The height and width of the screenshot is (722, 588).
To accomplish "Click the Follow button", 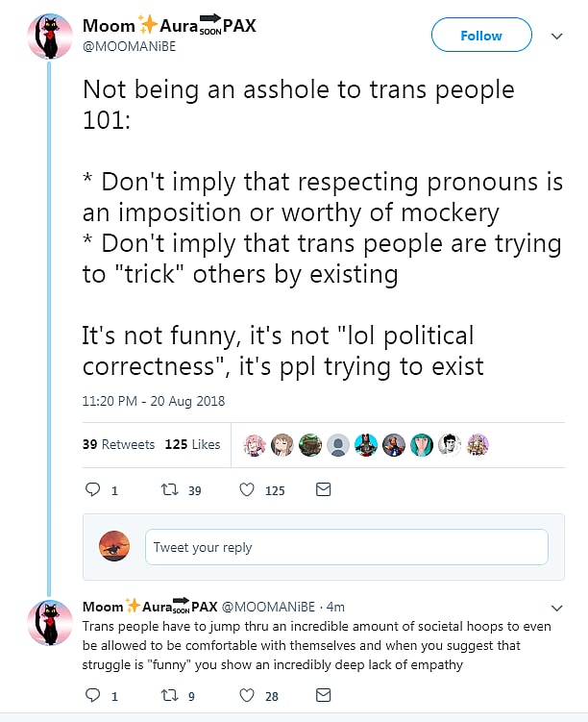I will (481, 36).
